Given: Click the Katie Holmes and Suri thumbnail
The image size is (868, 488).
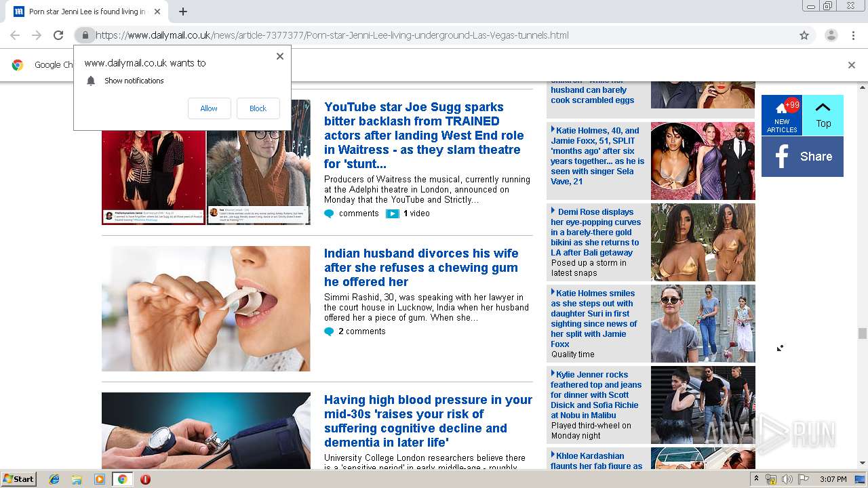Looking at the screenshot, I should pyautogui.click(x=703, y=323).
